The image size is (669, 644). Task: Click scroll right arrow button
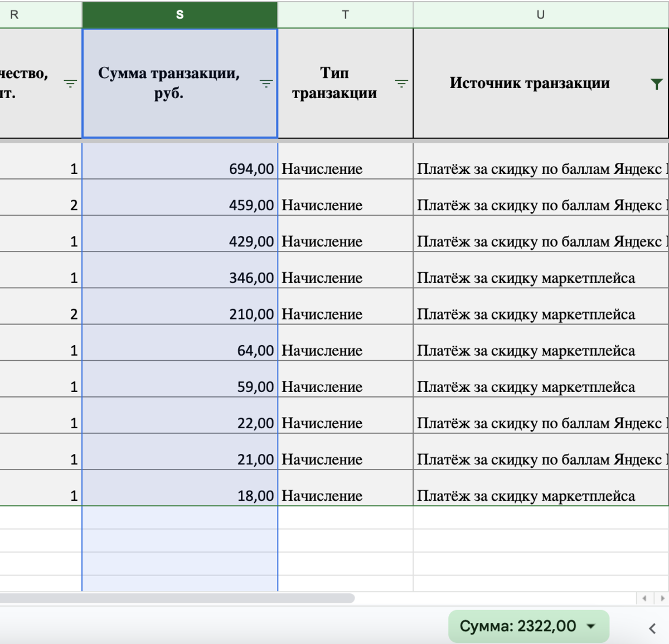point(662,598)
